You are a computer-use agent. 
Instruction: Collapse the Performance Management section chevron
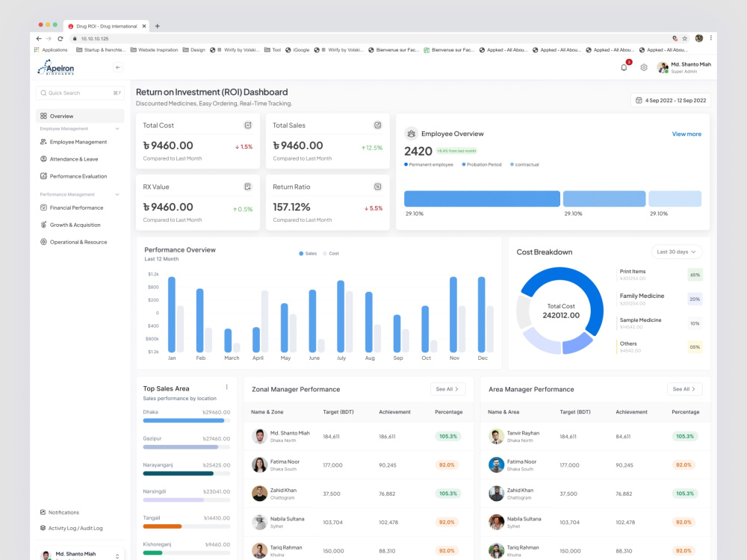coord(117,194)
